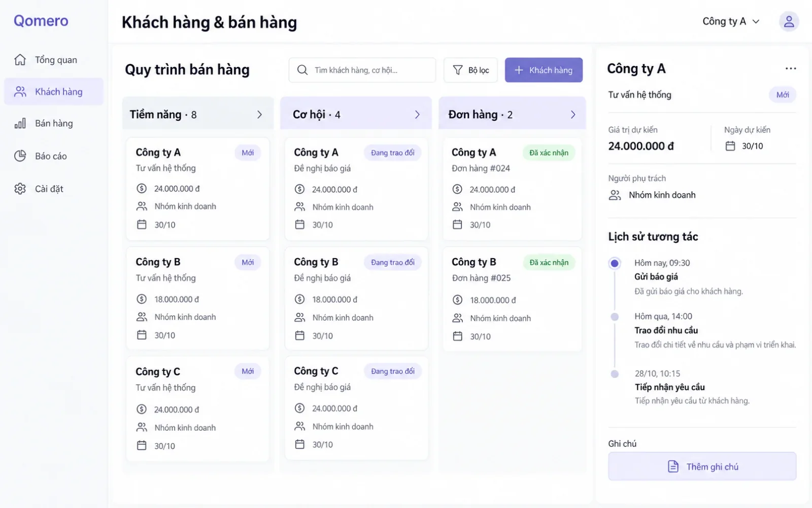Click the Bộ lọc filter button

click(470, 70)
